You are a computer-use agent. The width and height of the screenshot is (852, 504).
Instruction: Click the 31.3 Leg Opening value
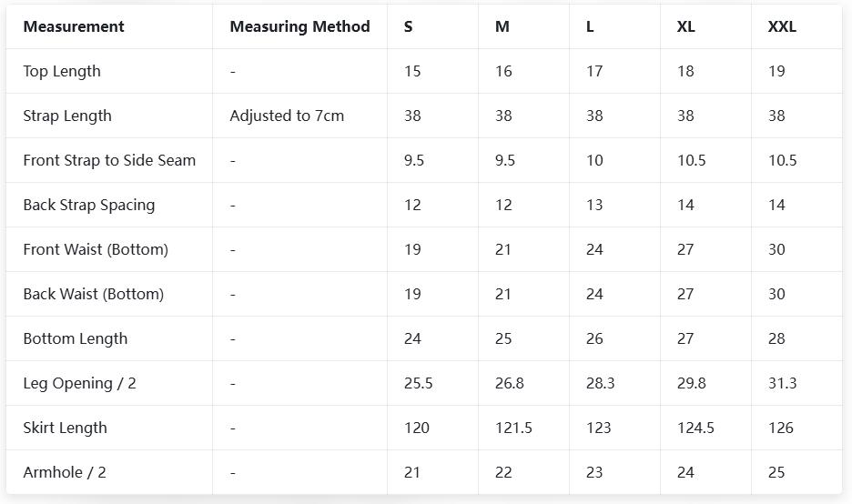coord(782,383)
